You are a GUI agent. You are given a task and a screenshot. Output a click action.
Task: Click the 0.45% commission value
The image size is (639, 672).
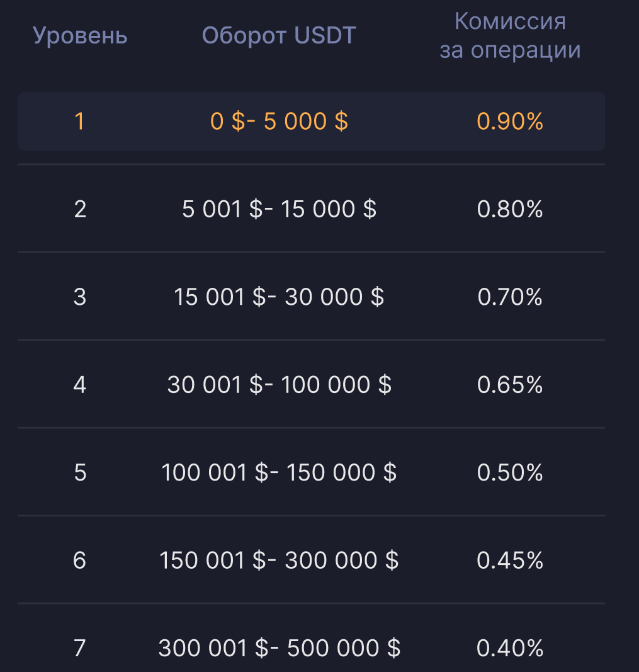pos(510,560)
